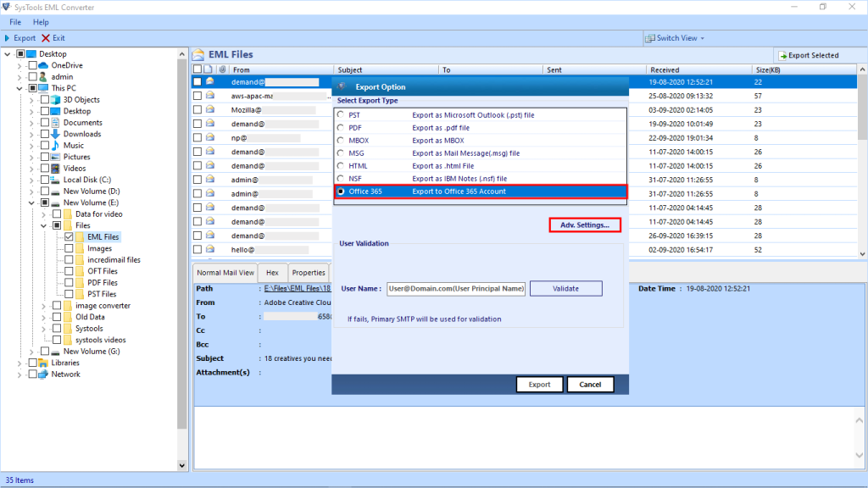
Task: Click the attachment paperclip column header icon
Action: 223,69
